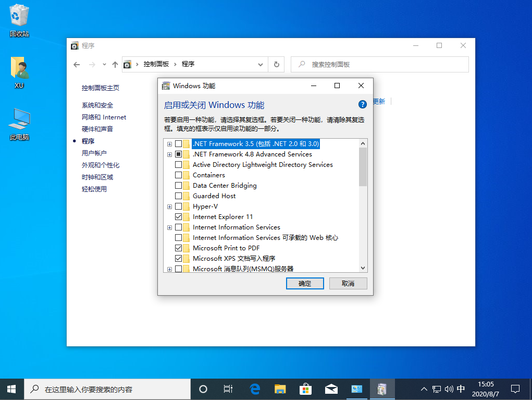Go to 控制面板主页 link
Image resolution: width=532 pixels, height=400 pixels.
101,88
